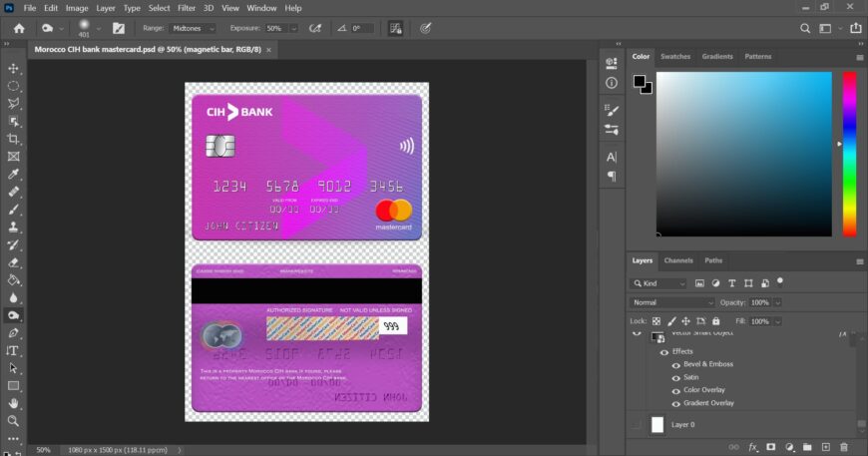Create a new group folder button

tap(807, 447)
